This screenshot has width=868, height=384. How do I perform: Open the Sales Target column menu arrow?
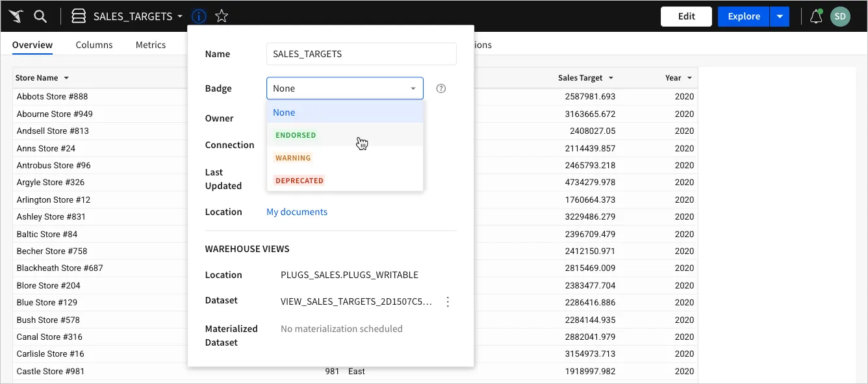611,78
